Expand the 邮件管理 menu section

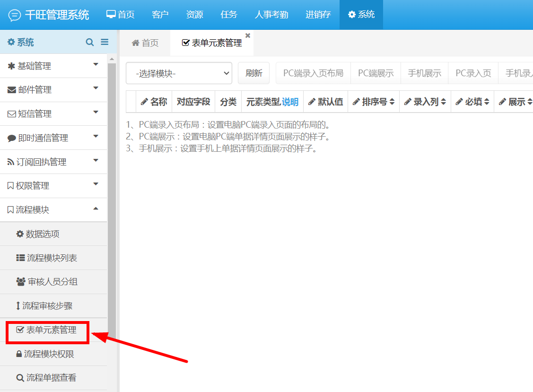click(53, 90)
